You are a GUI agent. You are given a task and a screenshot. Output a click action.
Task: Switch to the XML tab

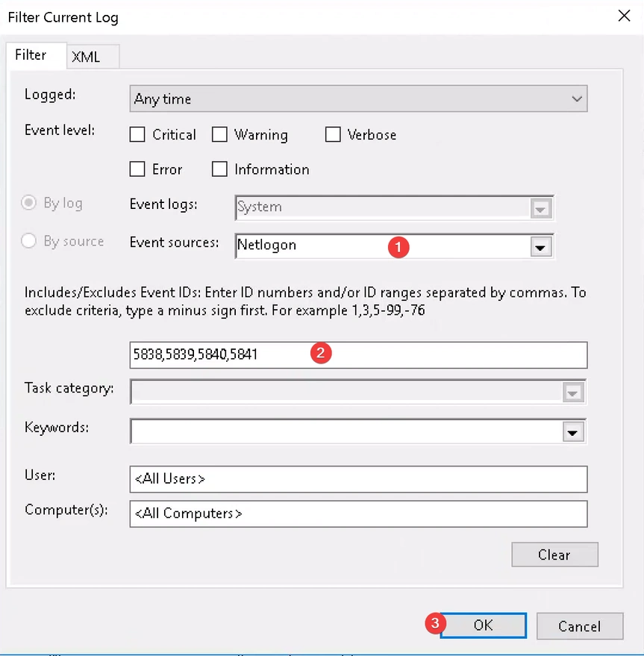(93, 57)
